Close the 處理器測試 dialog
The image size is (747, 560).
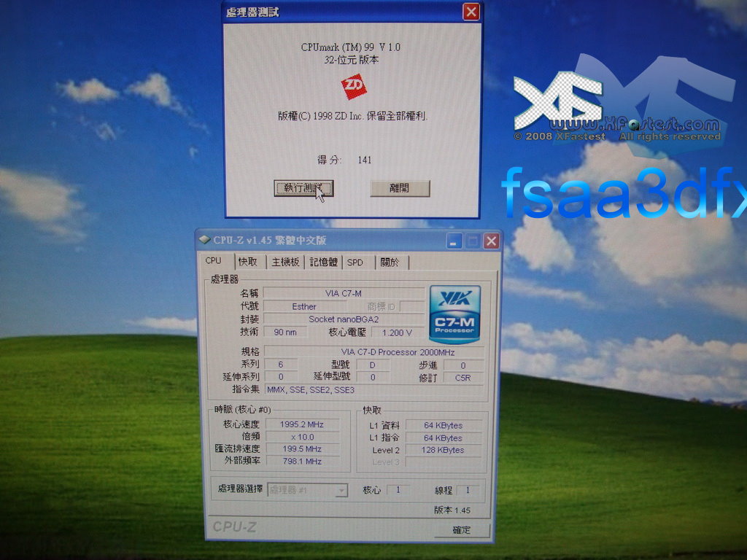[471, 12]
